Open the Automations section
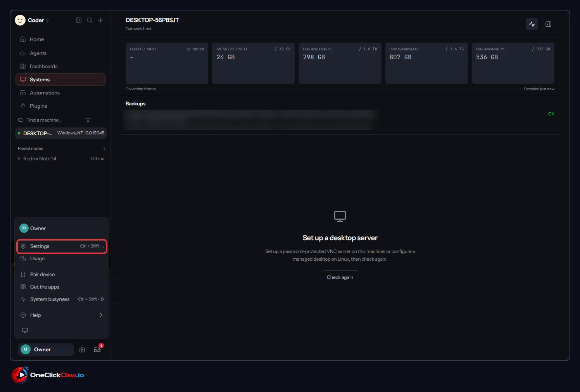This screenshot has width=580, height=392. click(60, 93)
